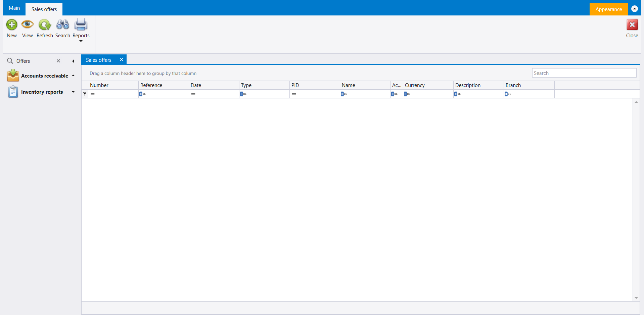Open the View eye icon
The image size is (644, 315).
[x=28, y=25]
